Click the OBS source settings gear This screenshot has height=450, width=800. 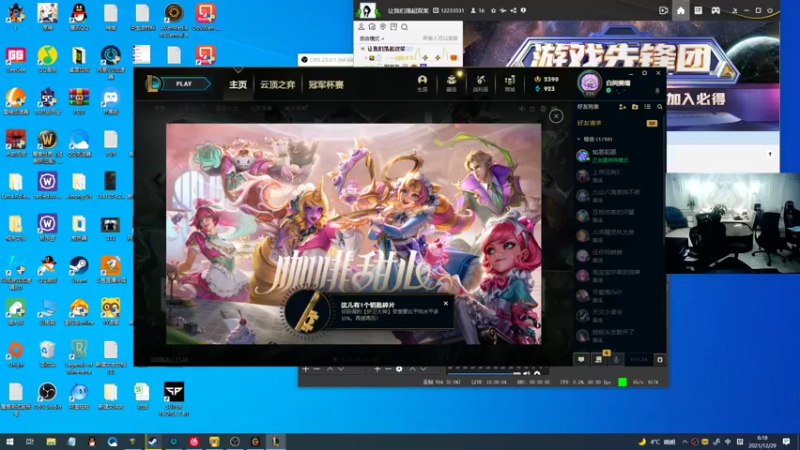[399, 368]
